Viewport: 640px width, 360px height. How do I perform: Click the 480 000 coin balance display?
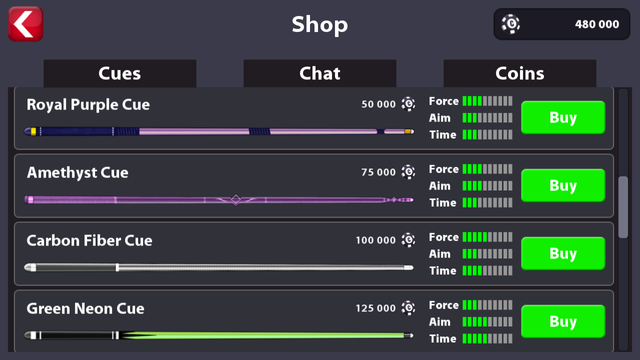562,24
